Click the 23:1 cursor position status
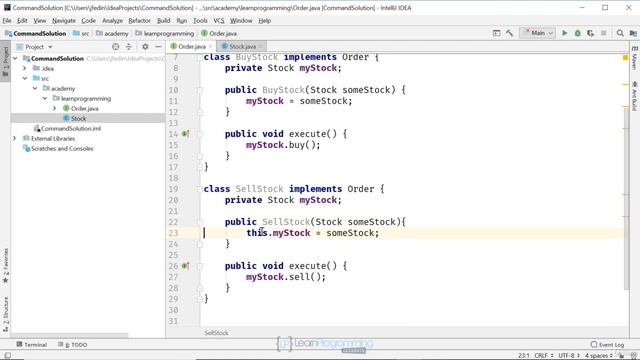Screen dimensions: 640x360 [523, 356]
